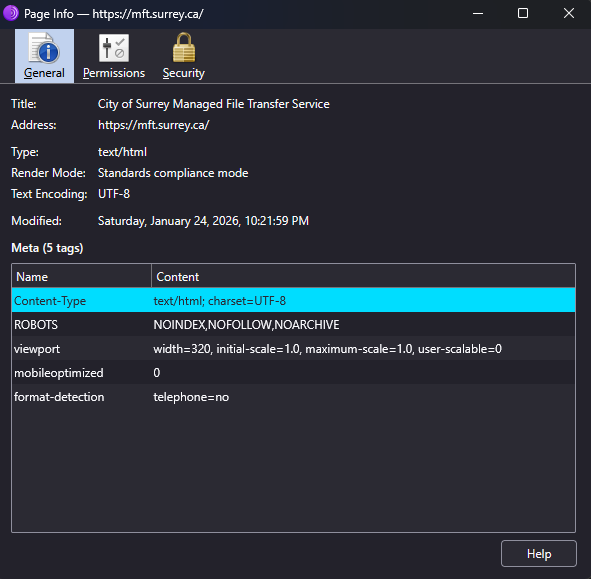Select the format-detection meta row
The height and width of the screenshot is (579, 591).
click(x=293, y=397)
